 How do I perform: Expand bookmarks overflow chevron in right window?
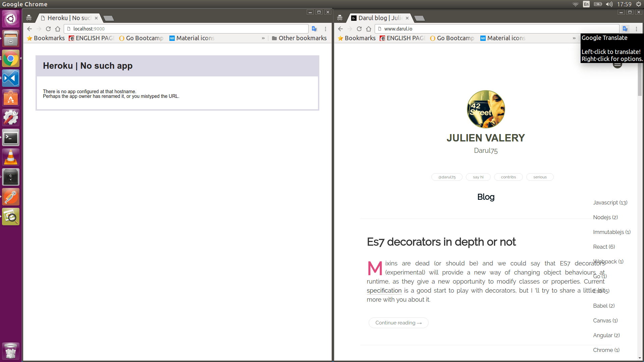click(574, 38)
